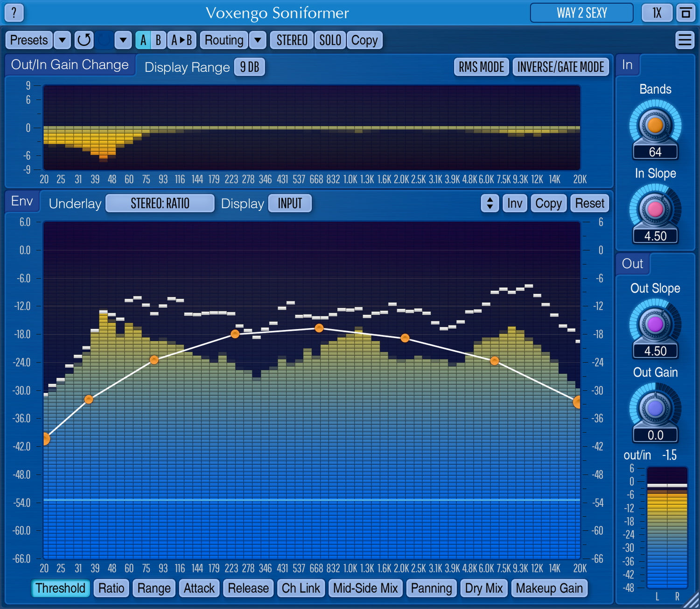Click the window size icon next to 1X
The height and width of the screenshot is (609, 700).
tap(686, 13)
